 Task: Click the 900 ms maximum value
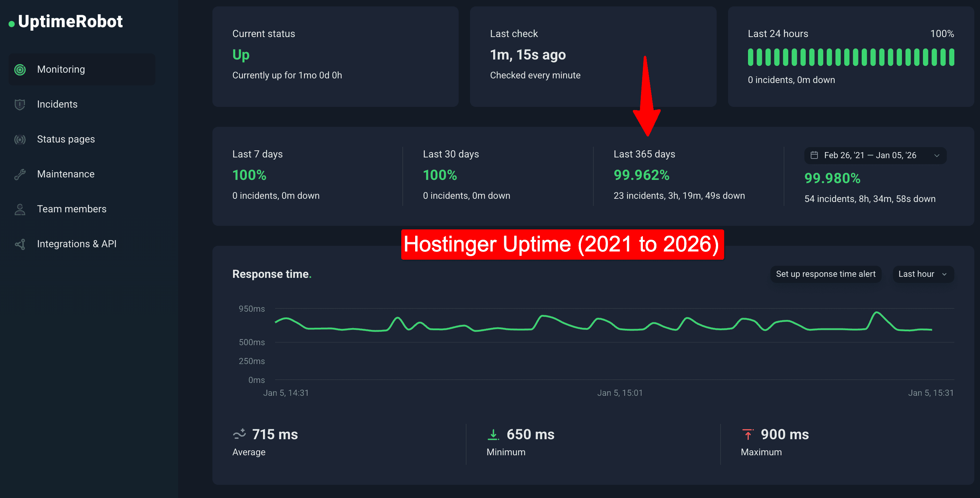[x=784, y=435]
